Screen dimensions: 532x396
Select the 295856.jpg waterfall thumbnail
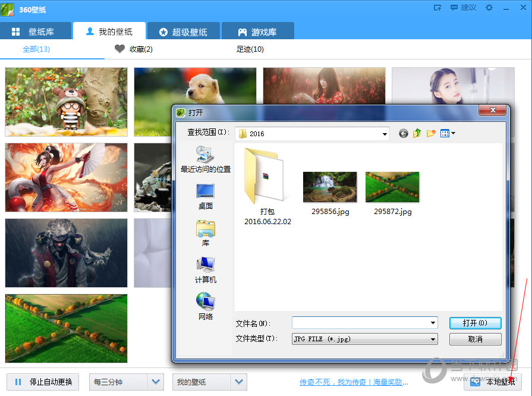click(x=330, y=186)
